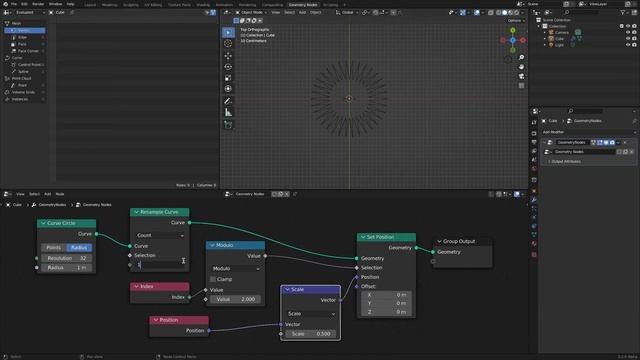Open the Scale operation dropdown in Vector node
The width and height of the screenshot is (640, 360).
(x=311, y=314)
